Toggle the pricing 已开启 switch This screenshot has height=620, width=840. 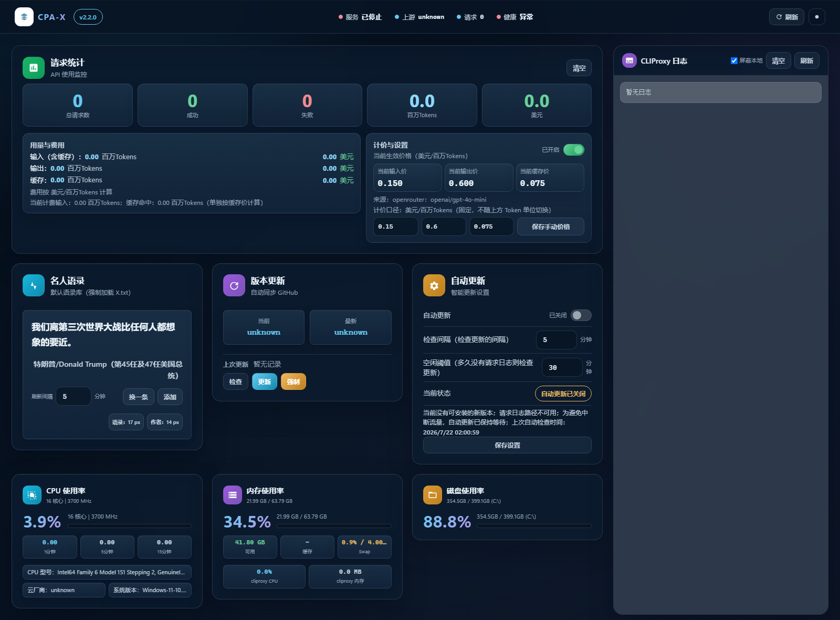[574, 150]
